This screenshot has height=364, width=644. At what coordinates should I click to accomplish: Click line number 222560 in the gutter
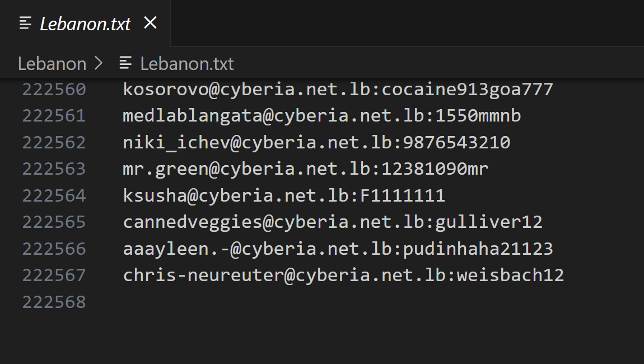(54, 90)
